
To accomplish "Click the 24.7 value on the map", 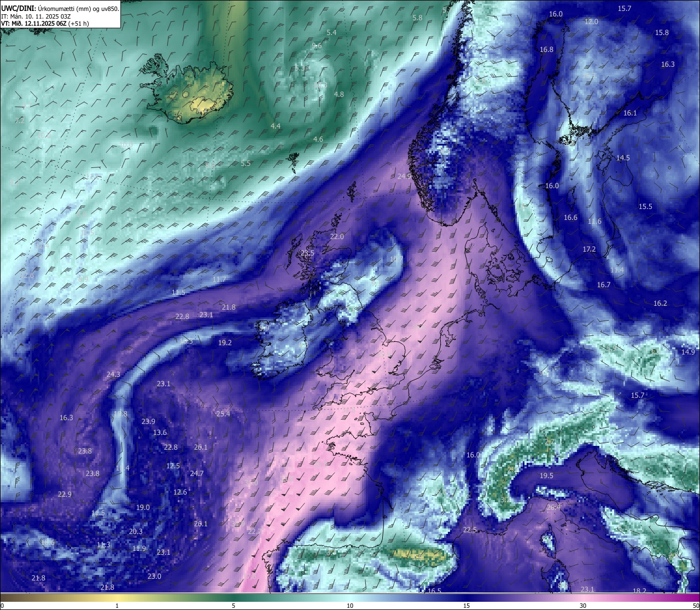I will coord(196,473).
